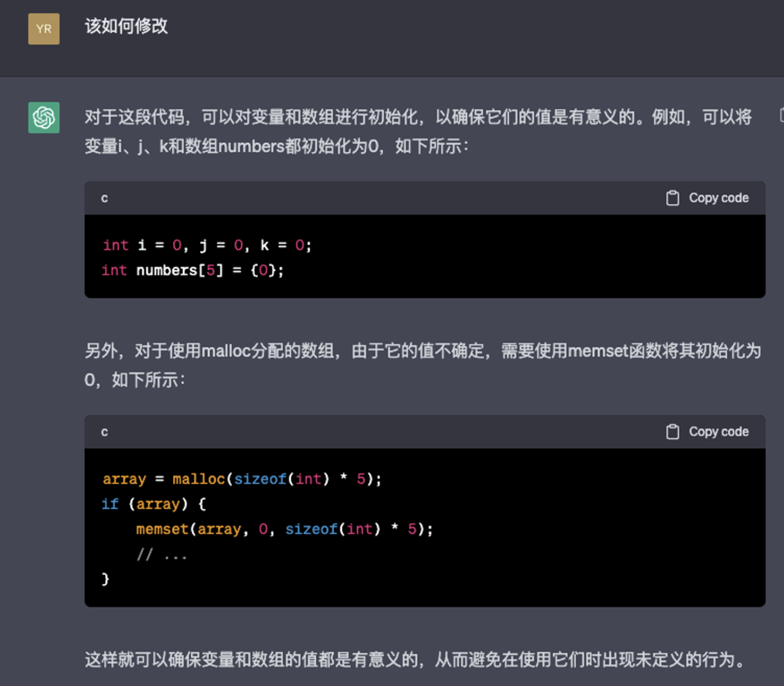Click the user message "该如何修改"

click(x=126, y=26)
